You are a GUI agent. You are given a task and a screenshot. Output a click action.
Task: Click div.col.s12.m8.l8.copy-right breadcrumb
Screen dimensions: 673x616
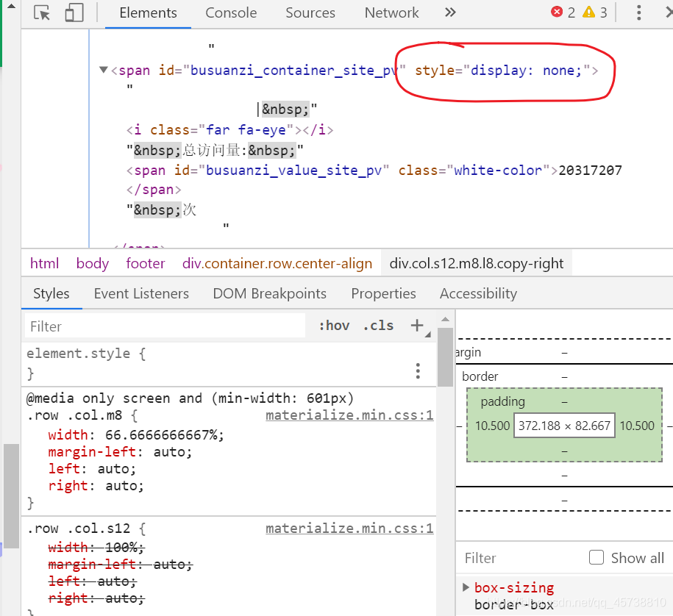coord(477,263)
